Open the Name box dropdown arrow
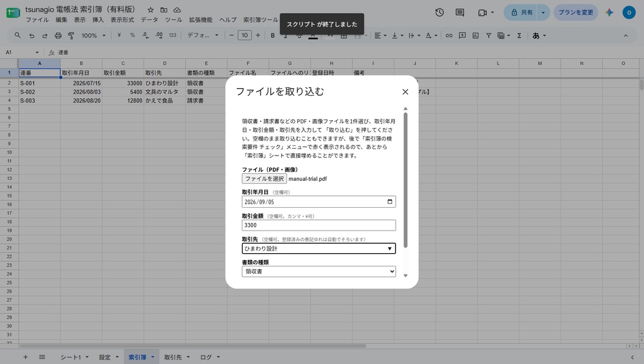The width and height of the screenshot is (644, 364). tap(37, 53)
